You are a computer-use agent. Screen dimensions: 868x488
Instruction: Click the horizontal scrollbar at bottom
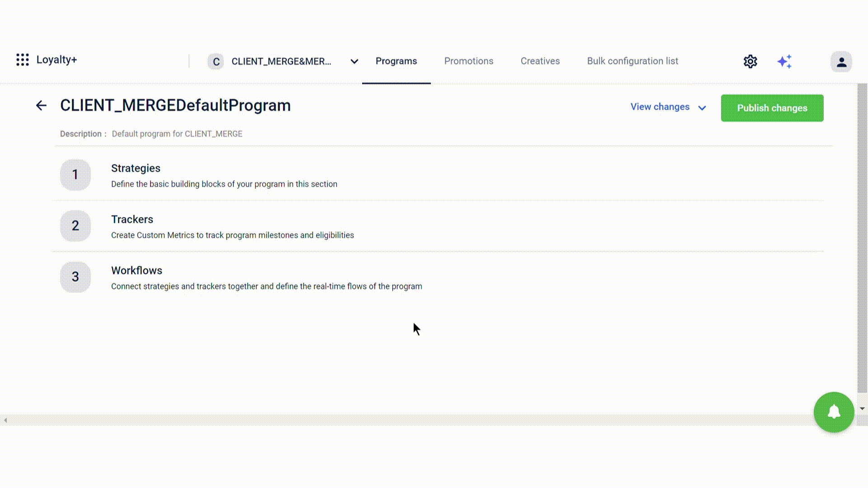pos(434,421)
